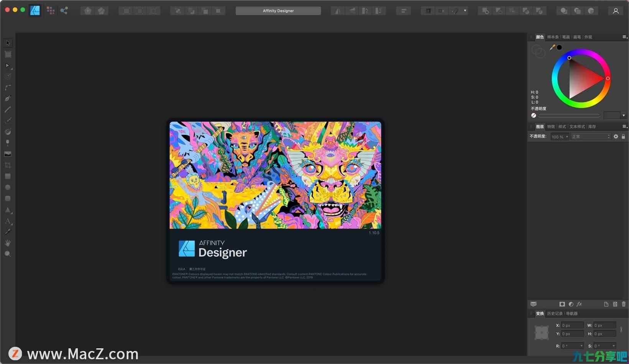Select the Node tool
Viewport: 629px width, 364px height.
pos(8,66)
